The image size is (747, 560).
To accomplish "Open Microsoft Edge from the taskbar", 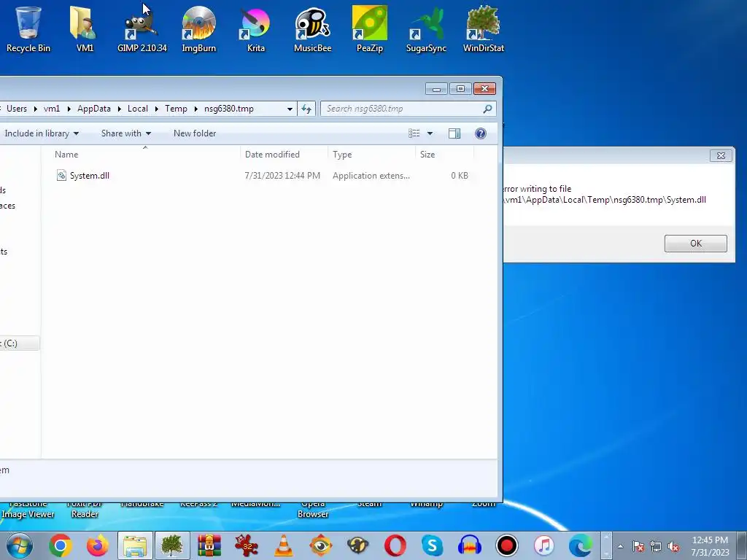I will (x=581, y=545).
